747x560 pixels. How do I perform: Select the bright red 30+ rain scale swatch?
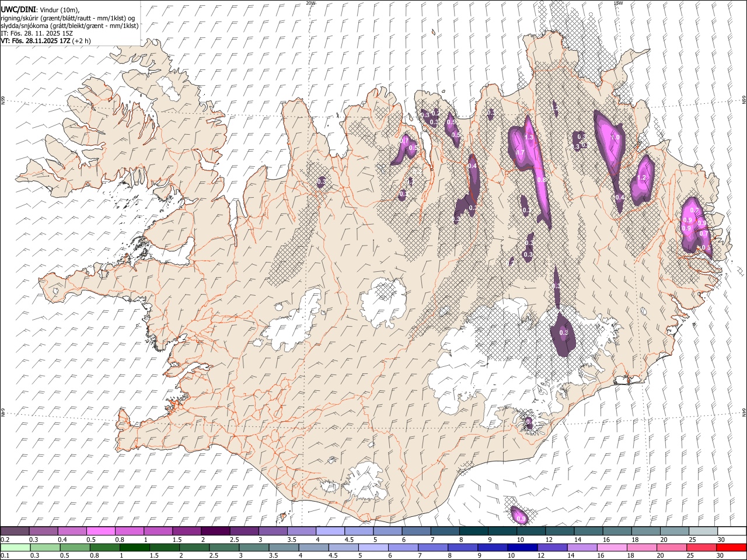click(731, 547)
